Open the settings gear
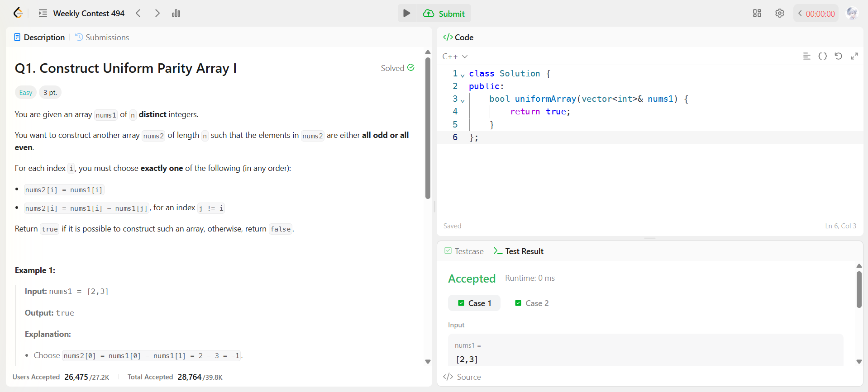868x392 pixels. tap(779, 13)
